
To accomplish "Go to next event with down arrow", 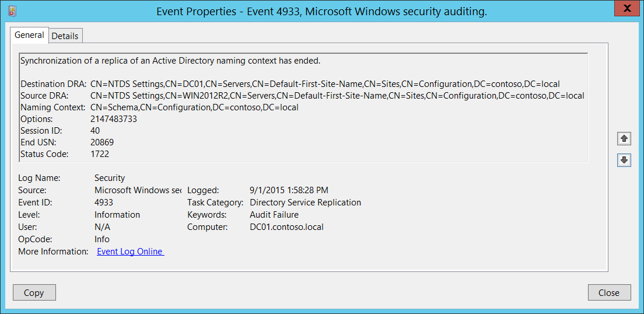I will [x=624, y=160].
